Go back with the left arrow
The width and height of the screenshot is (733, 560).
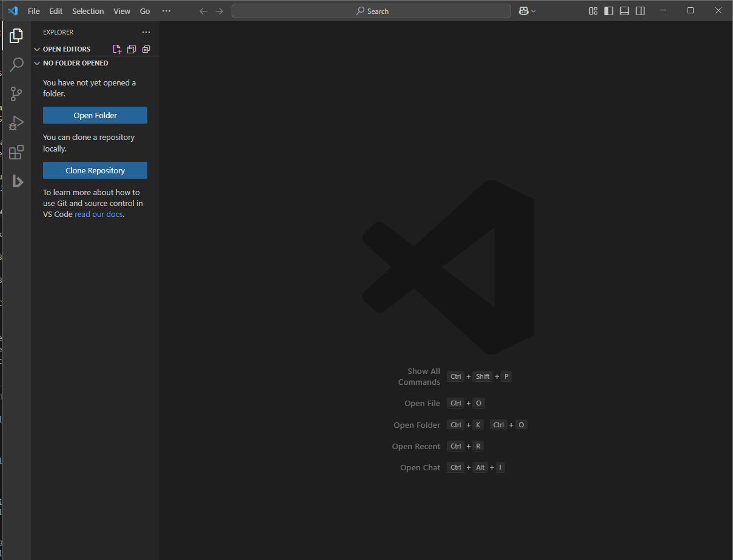(204, 11)
